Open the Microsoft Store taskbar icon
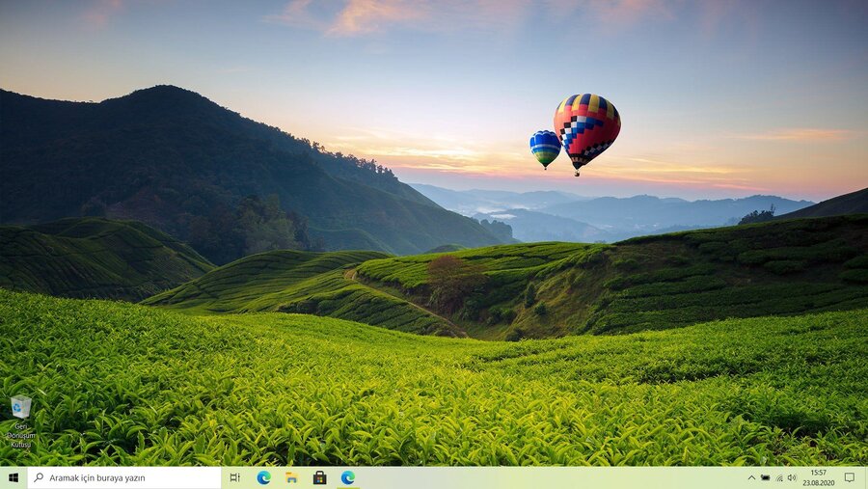868x489 pixels. [x=319, y=477]
